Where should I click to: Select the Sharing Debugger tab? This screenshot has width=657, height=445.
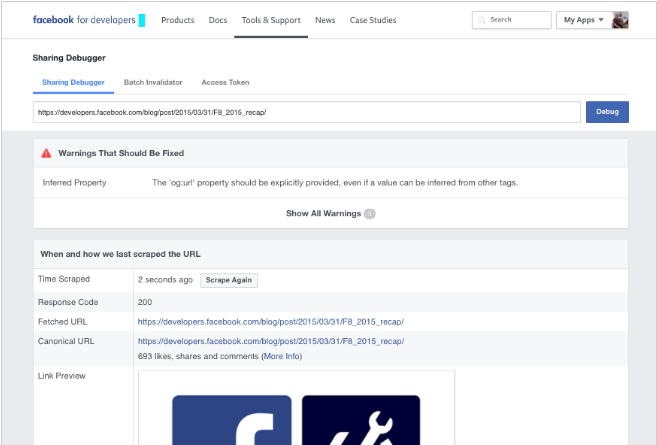pyautogui.click(x=73, y=83)
